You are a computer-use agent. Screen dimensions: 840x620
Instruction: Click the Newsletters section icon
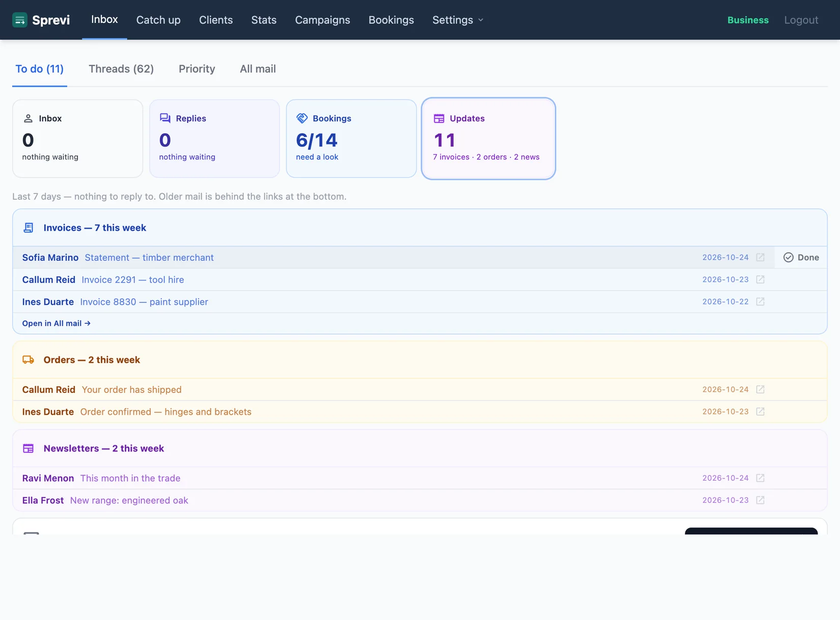(29, 448)
